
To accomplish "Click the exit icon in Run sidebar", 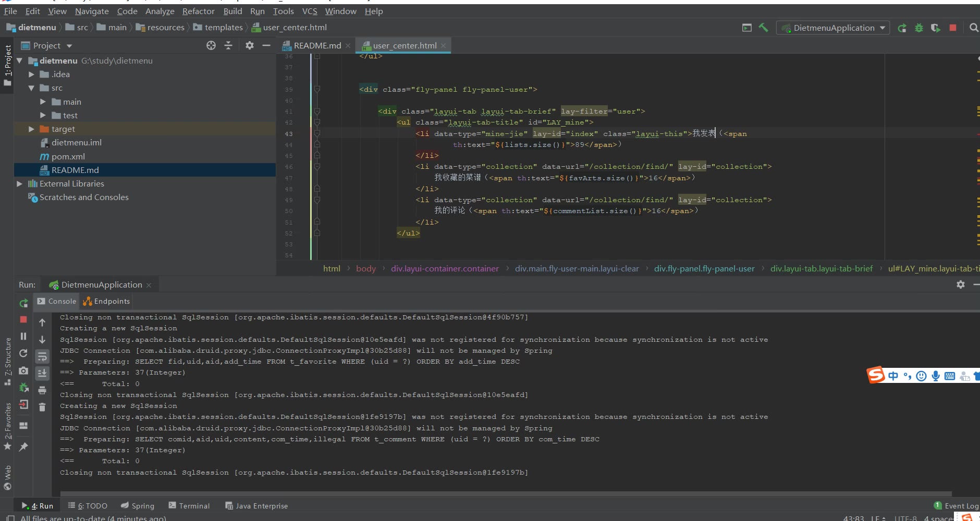I will tap(23, 404).
